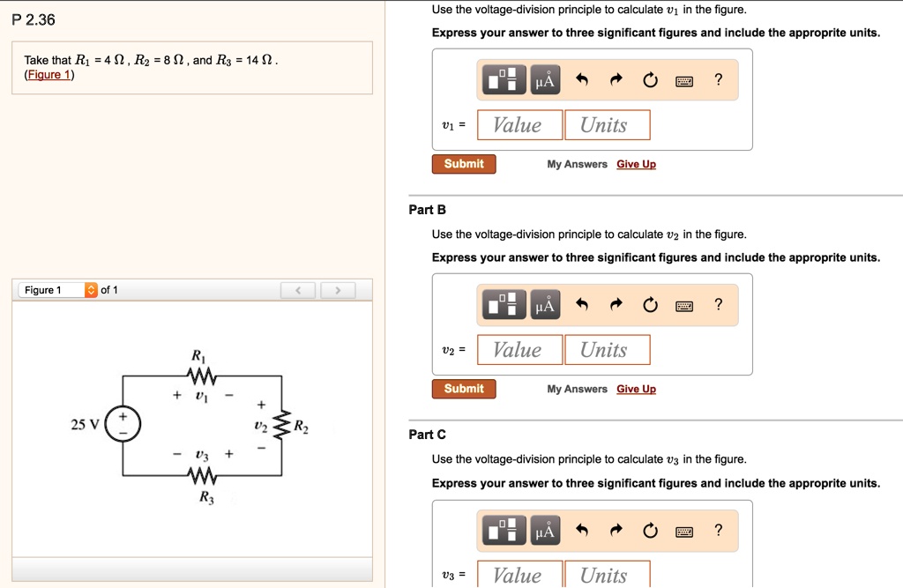Redo in Part C answer toolbar

pyautogui.click(x=616, y=530)
